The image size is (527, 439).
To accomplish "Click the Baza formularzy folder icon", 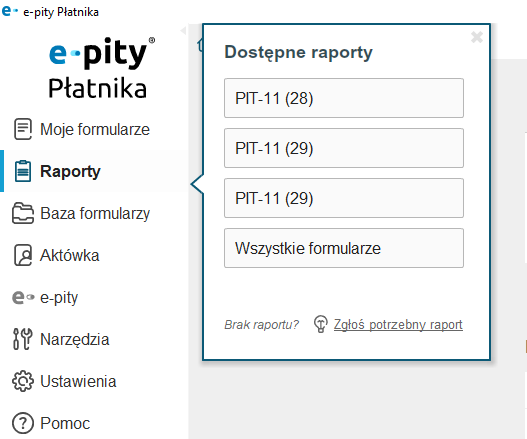I will pos(23,213).
